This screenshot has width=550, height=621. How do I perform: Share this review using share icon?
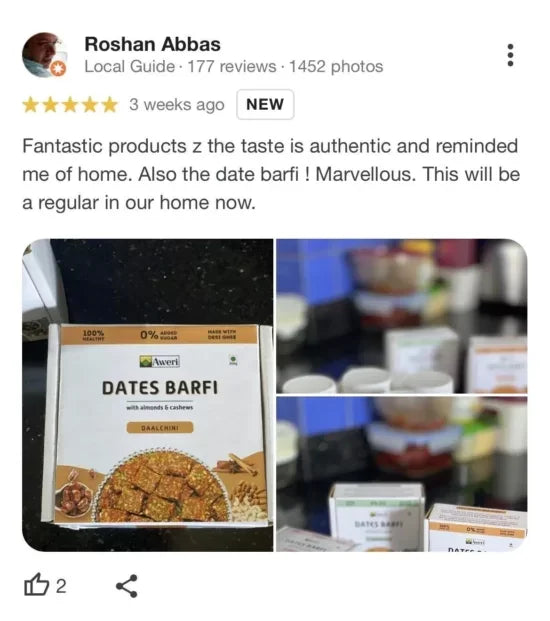click(127, 586)
